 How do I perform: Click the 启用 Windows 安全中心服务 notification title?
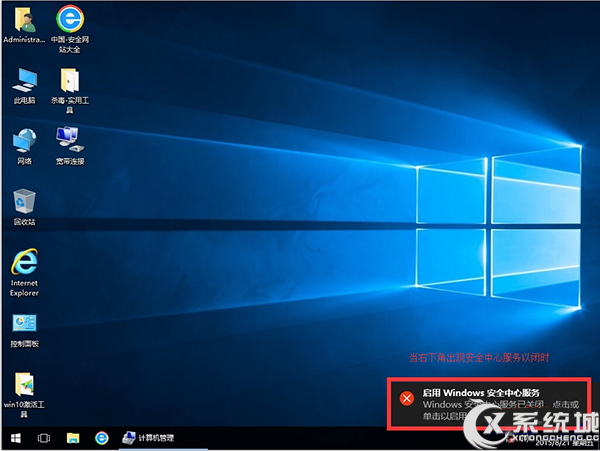tap(482, 391)
